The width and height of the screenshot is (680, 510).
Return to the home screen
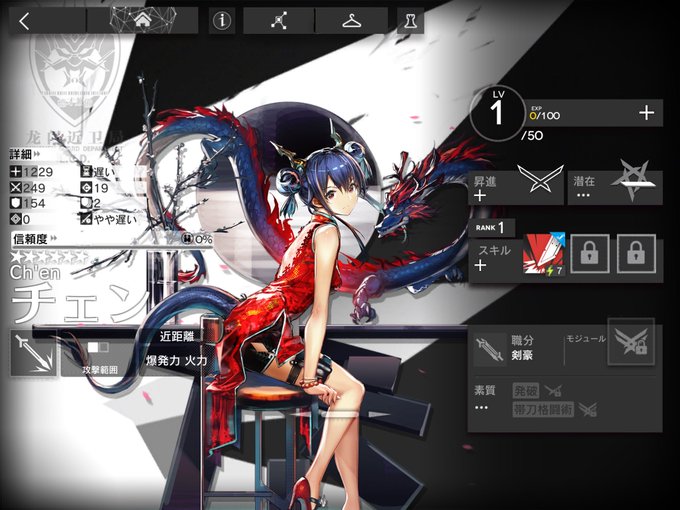point(143,20)
